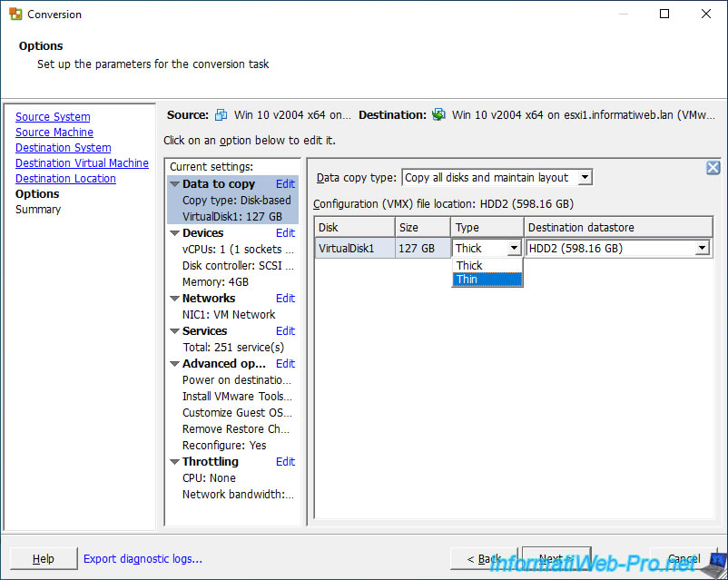728x580 pixels.
Task: Select Thin from the disk type list
Action: click(487, 280)
